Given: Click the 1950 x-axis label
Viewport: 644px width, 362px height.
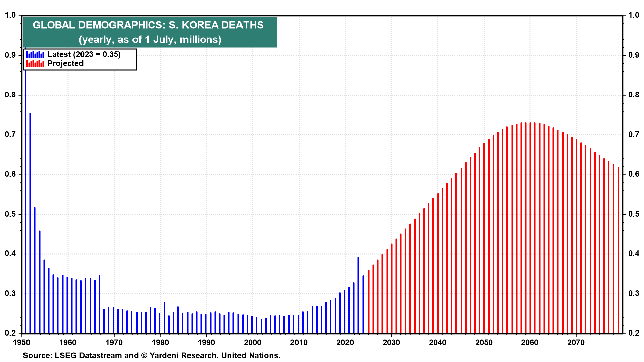Looking at the screenshot, I should [21, 343].
